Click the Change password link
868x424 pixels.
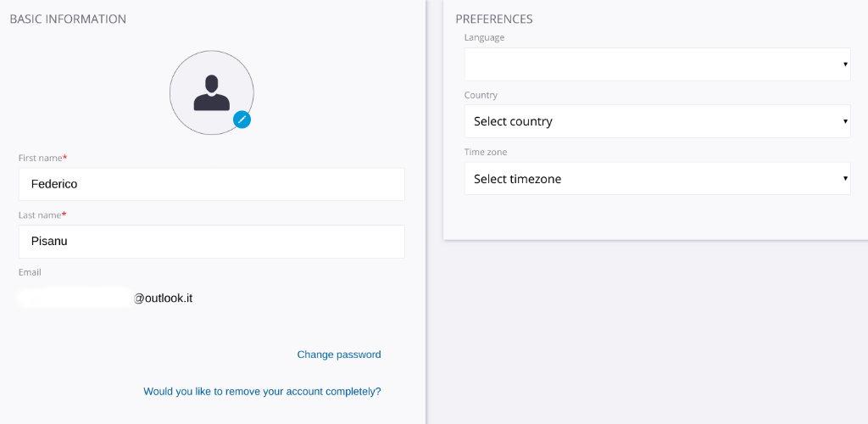pyautogui.click(x=339, y=354)
